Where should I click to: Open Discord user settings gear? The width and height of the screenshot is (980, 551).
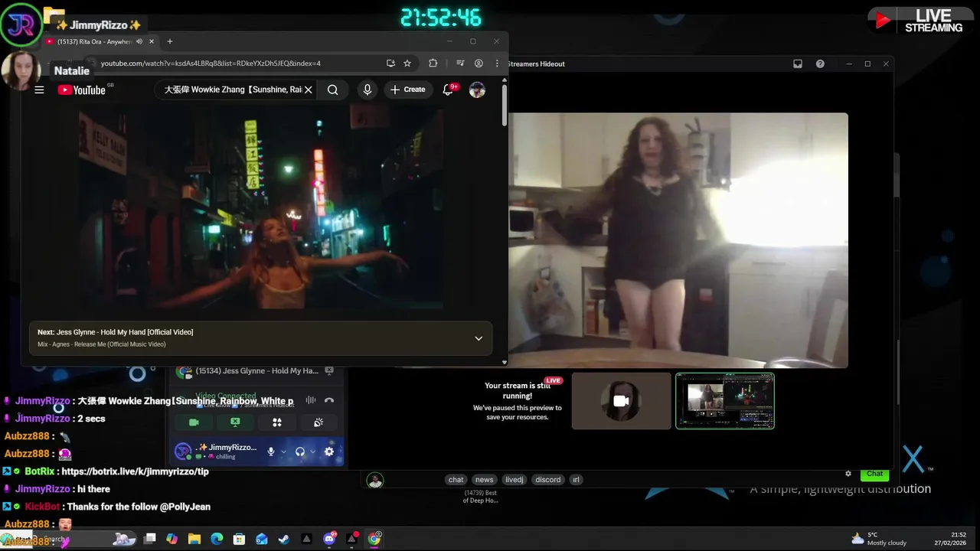tap(329, 452)
